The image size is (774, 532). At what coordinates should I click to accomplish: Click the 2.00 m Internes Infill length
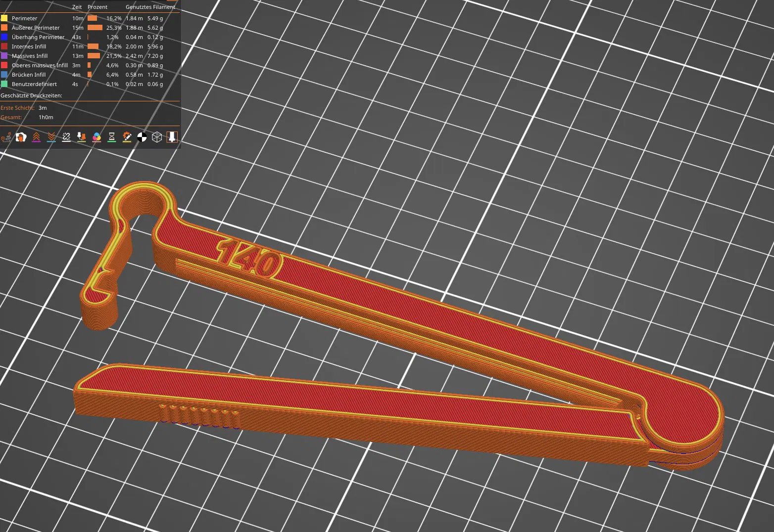pyautogui.click(x=134, y=46)
